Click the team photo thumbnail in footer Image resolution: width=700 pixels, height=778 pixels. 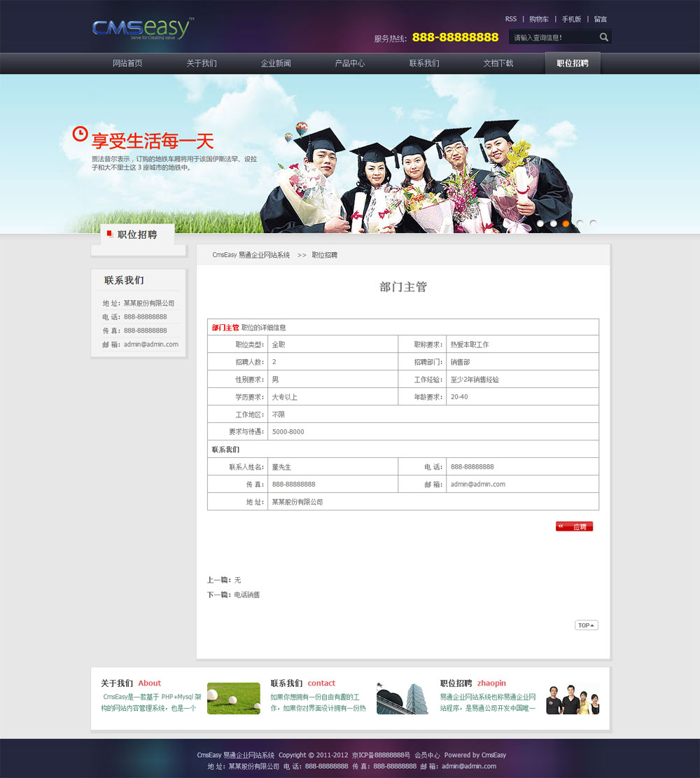pos(573,699)
